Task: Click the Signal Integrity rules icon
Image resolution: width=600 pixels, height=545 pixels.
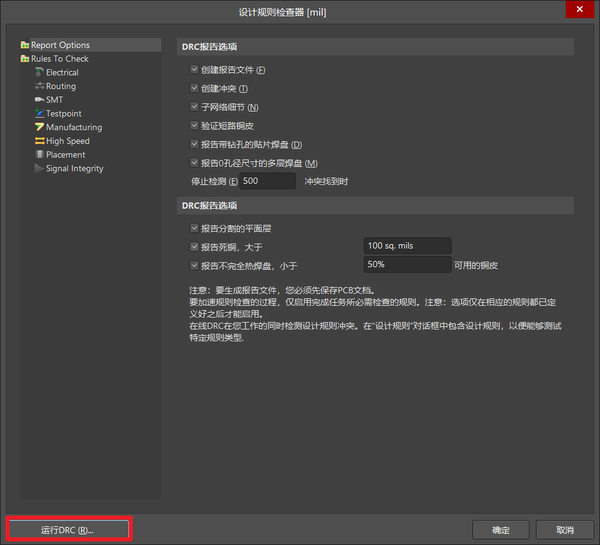Action: 39,168
